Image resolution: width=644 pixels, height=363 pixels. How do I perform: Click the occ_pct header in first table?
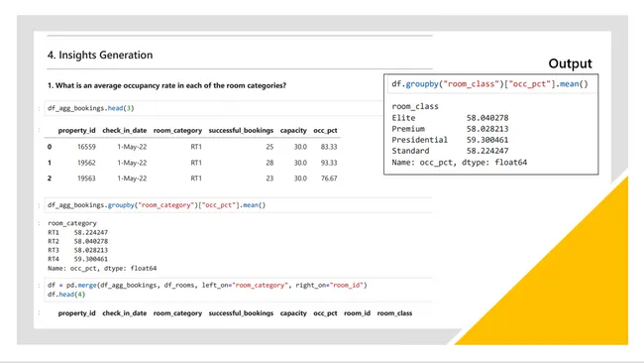click(325, 130)
